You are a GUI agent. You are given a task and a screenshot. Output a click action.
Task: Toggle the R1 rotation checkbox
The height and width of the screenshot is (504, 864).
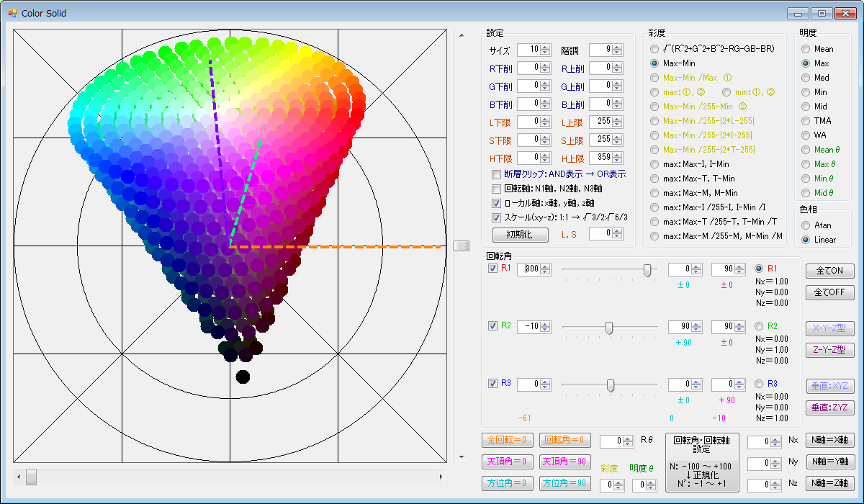pos(493,269)
